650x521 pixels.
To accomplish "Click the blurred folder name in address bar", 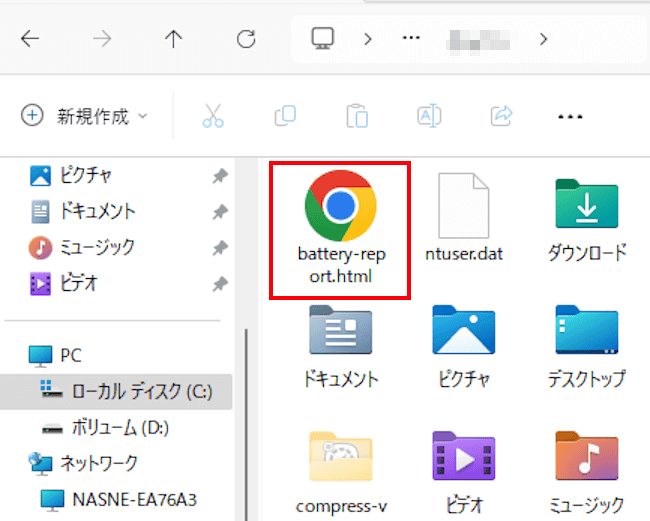I will pos(478,41).
